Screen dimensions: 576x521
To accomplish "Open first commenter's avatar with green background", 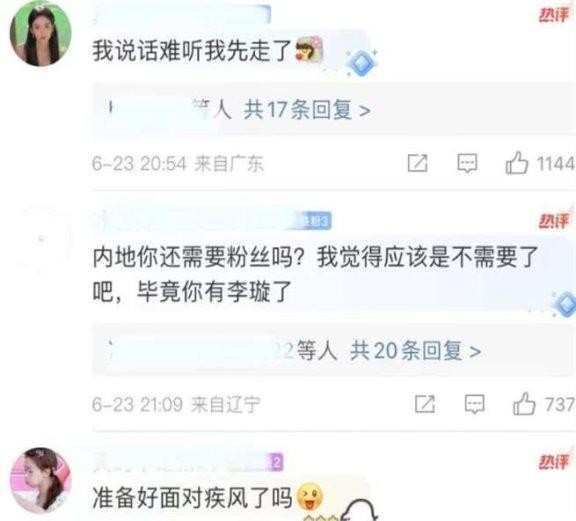I will [41, 34].
